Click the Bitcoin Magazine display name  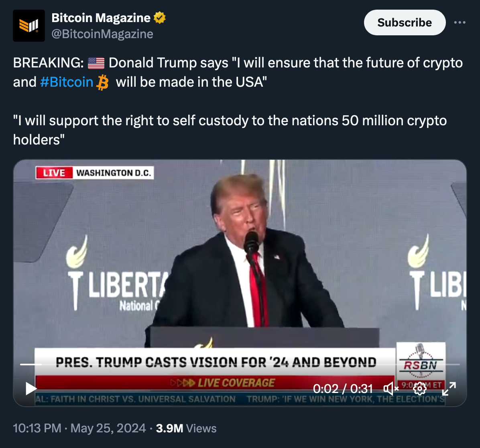101,18
